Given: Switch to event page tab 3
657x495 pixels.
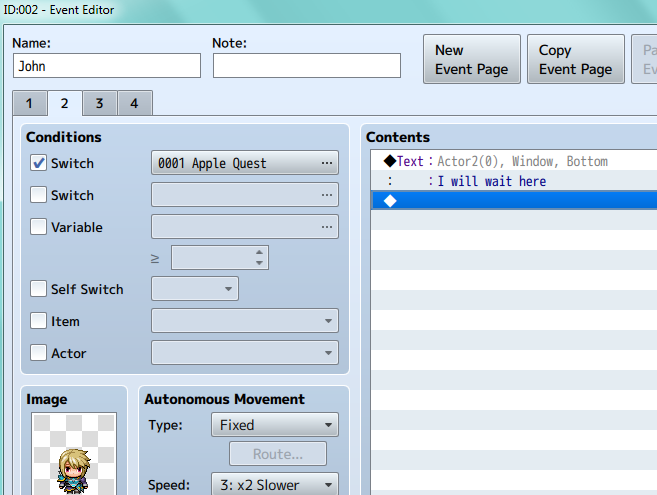Looking at the screenshot, I should click(x=99, y=103).
